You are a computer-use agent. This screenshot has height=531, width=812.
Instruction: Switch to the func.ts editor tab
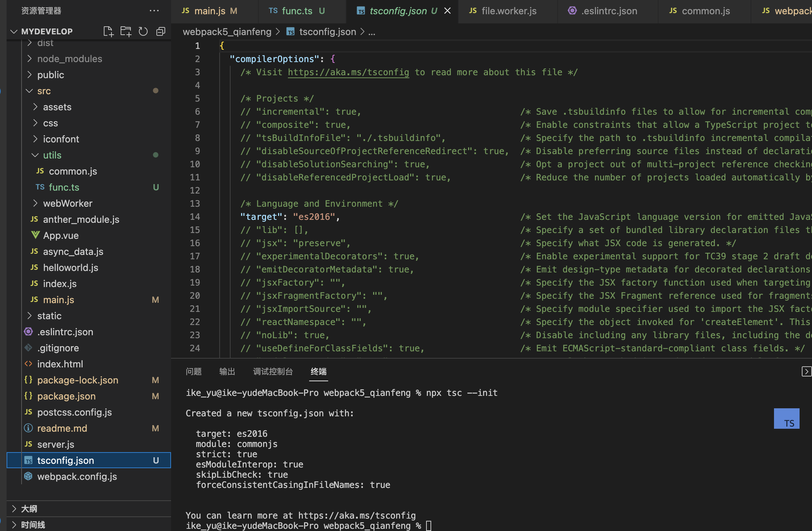point(297,11)
